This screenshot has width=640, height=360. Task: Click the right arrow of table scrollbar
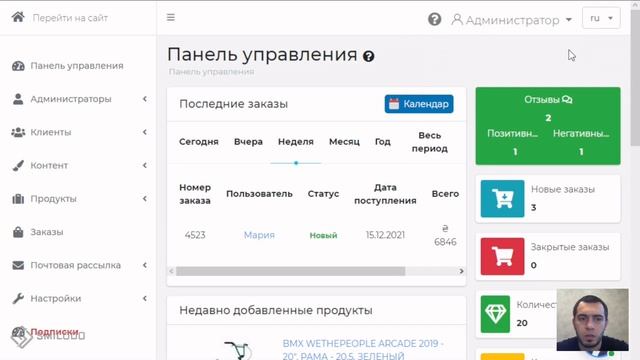click(x=461, y=271)
